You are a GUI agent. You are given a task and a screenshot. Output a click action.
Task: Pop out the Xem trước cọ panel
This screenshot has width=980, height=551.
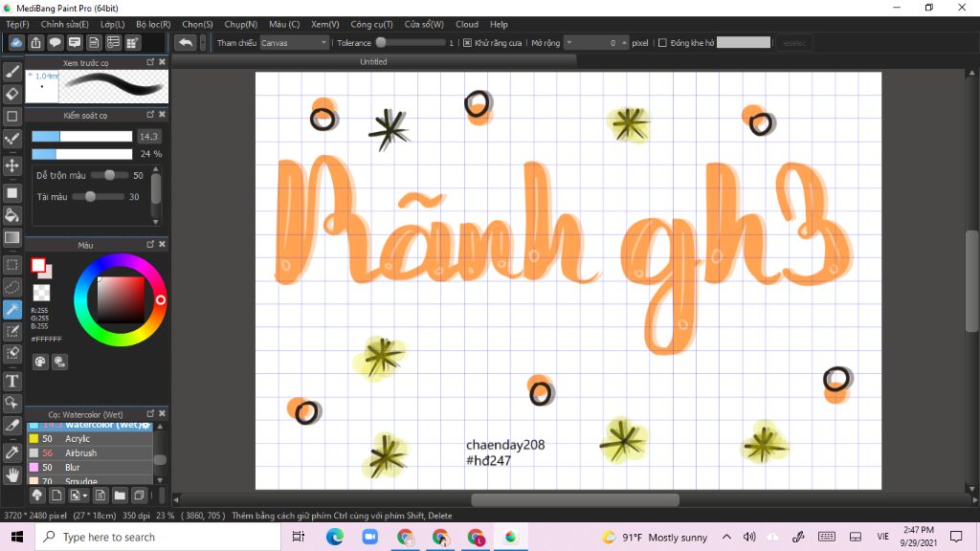pos(150,62)
